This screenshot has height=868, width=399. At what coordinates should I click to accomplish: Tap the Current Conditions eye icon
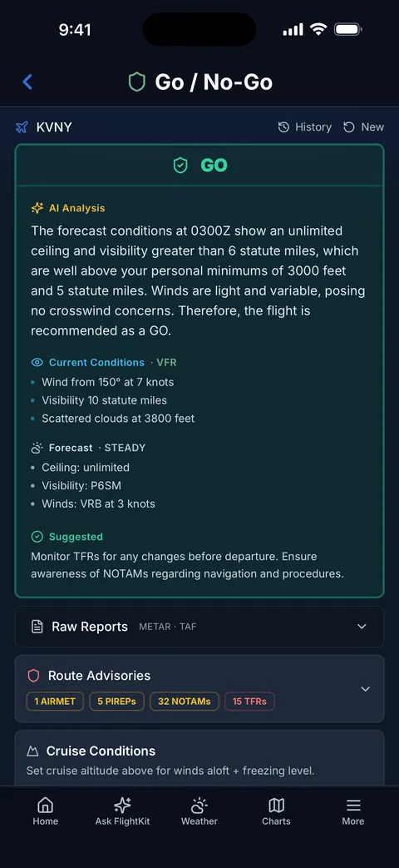(x=37, y=363)
